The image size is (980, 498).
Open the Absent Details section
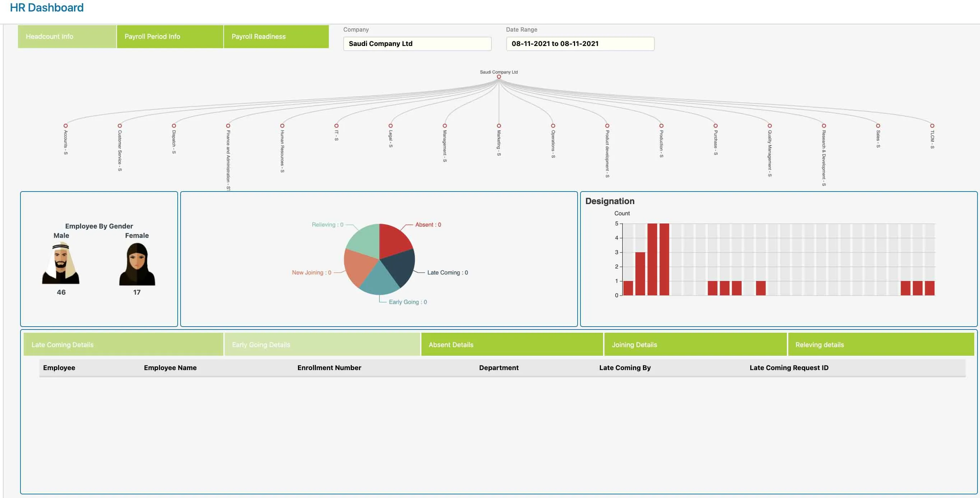[x=512, y=344]
